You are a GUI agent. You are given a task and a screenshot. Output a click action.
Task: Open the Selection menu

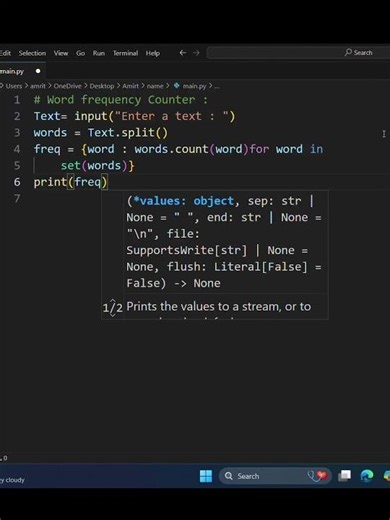[x=32, y=53]
